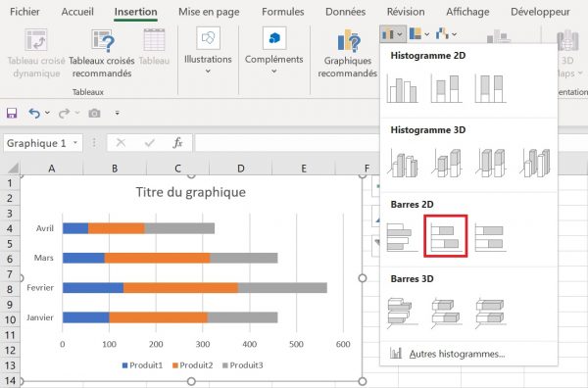The height and width of the screenshot is (388, 588).
Task: Undo the last action with arrow icon
Action: pos(34,113)
